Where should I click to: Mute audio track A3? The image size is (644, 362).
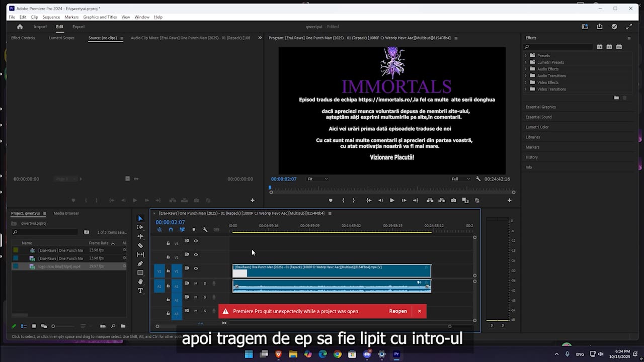click(x=196, y=311)
